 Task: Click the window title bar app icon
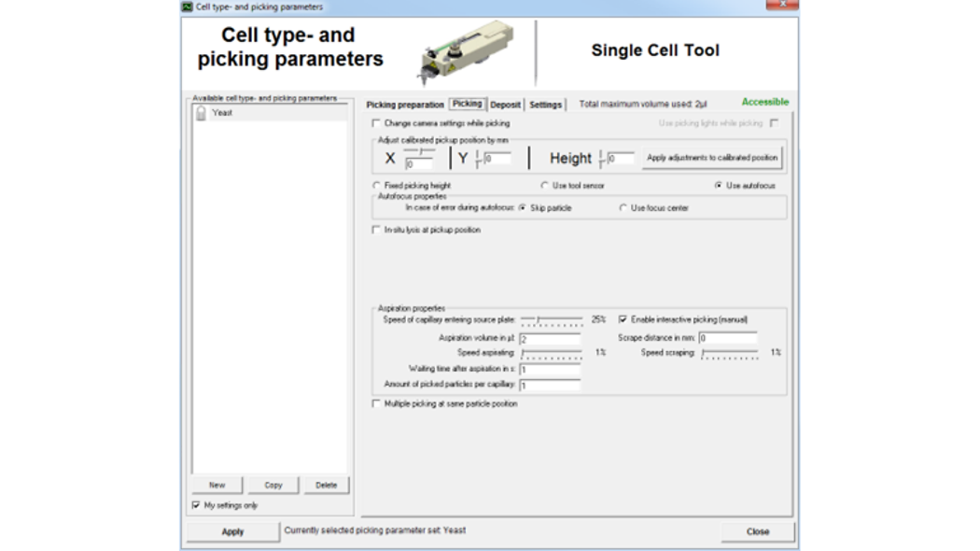(188, 7)
